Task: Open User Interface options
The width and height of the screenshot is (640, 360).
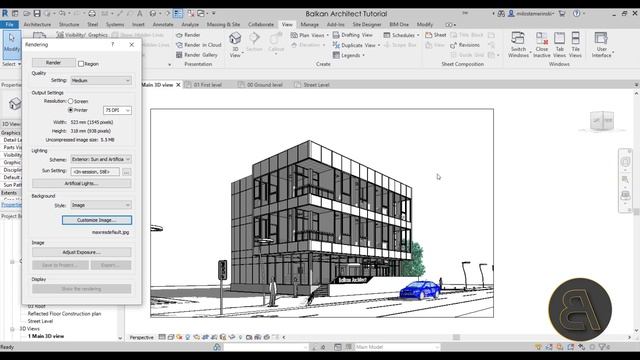Action: (601, 39)
